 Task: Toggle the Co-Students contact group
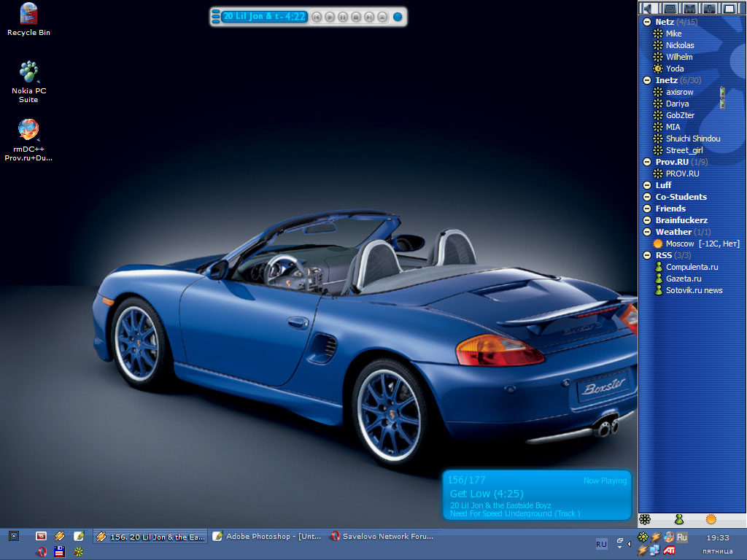click(x=647, y=197)
